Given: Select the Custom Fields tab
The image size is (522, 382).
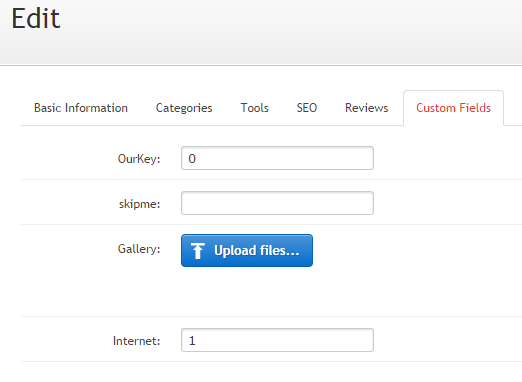Looking at the screenshot, I should click(453, 108).
